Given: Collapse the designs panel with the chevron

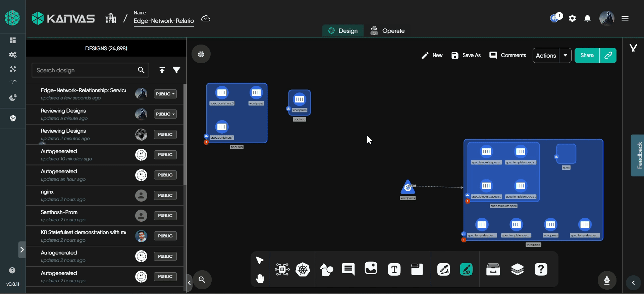Looking at the screenshot, I should (x=189, y=283).
